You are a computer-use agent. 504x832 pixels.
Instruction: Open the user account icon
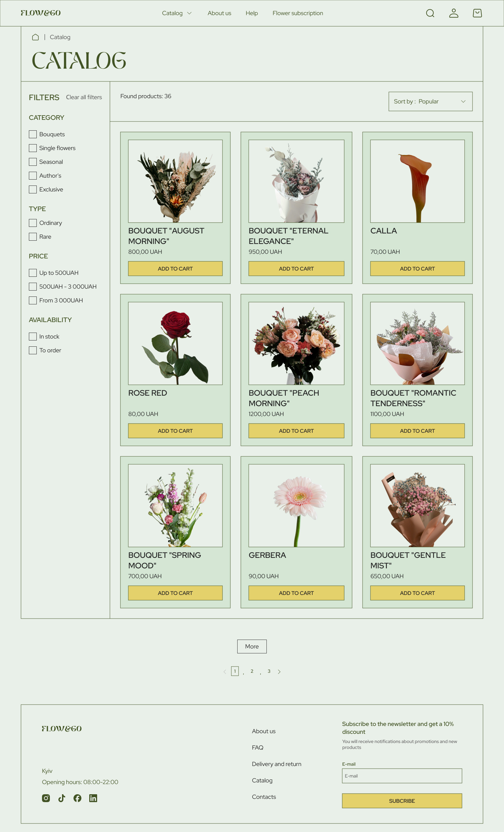[454, 13]
